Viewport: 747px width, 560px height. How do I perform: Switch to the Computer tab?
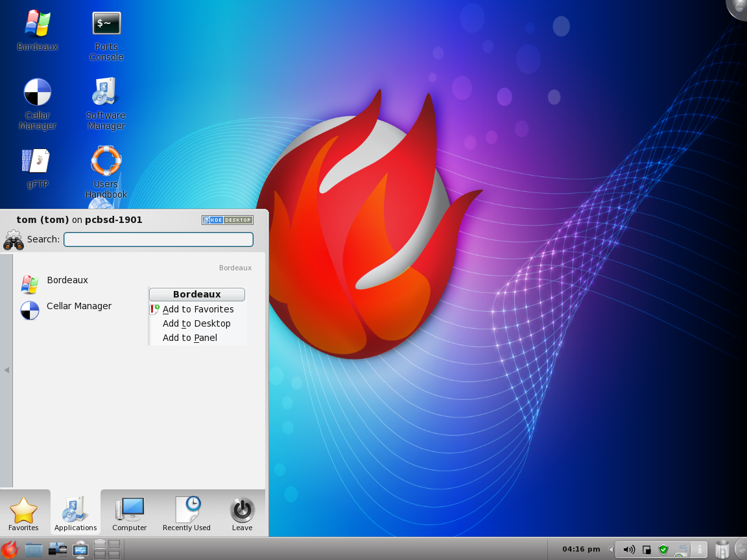click(x=130, y=513)
